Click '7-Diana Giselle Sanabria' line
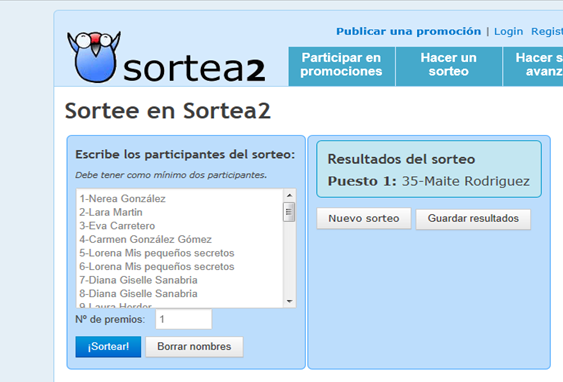This screenshot has width=563, height=382. [138, 280]
